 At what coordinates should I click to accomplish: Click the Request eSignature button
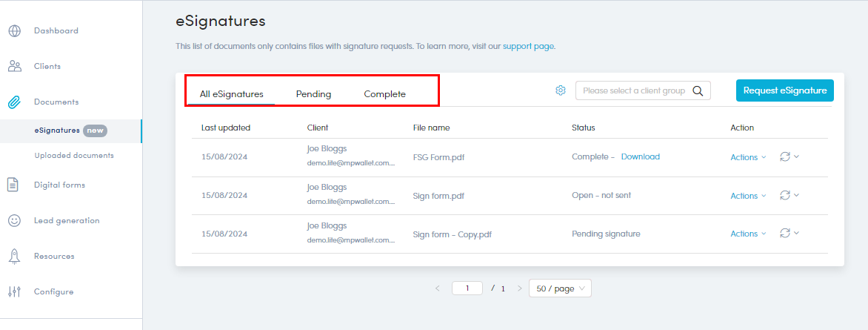pos(784,90)
